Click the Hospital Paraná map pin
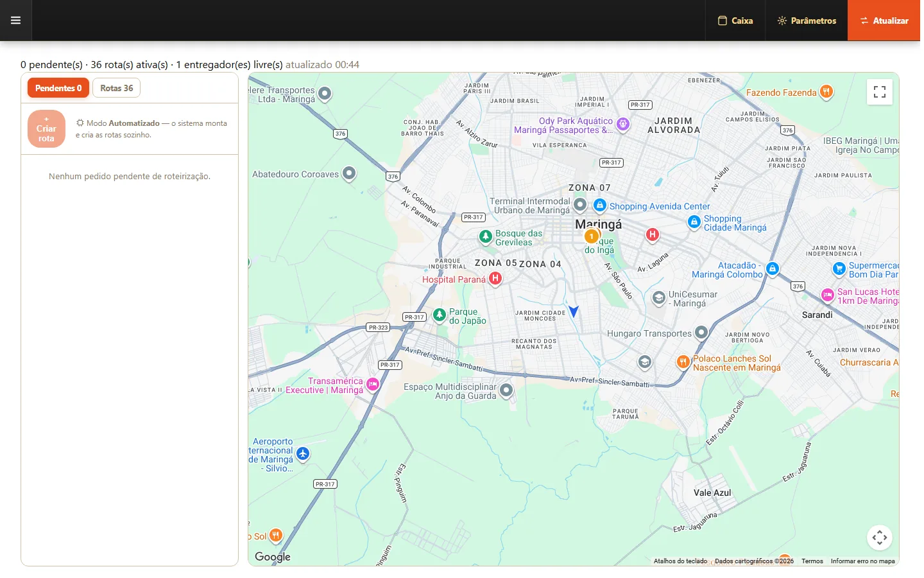This screenshot has width=924, height=578. (495, 279)
